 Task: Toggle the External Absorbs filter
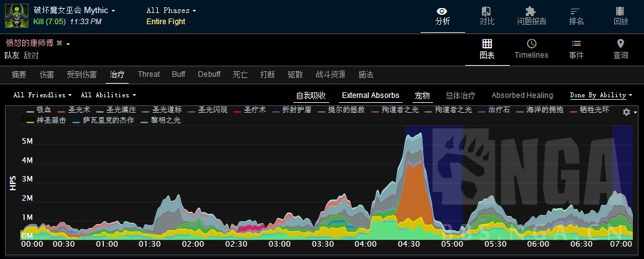tap(371, 96)
